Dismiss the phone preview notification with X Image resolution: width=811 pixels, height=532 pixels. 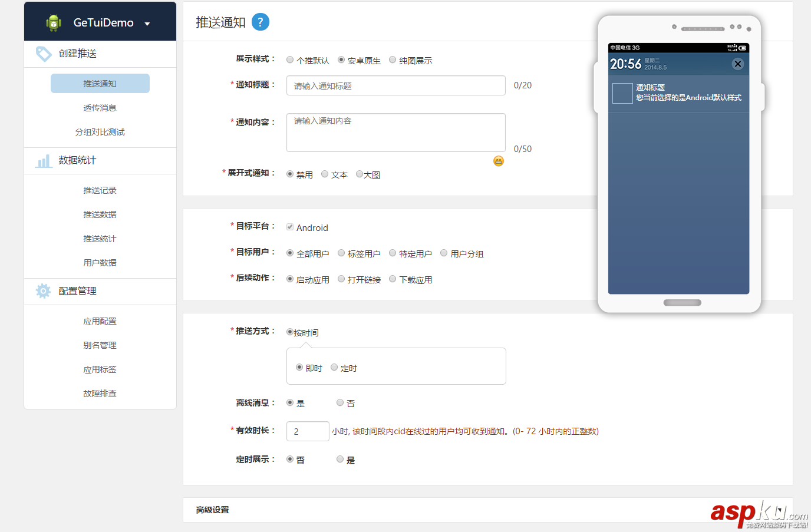[x=737, y=64]
